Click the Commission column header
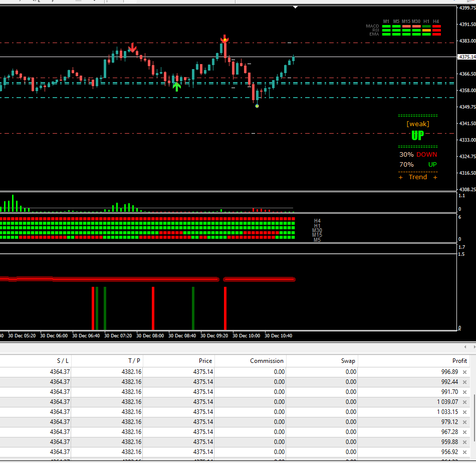476x463 pixels. point(267,360)
